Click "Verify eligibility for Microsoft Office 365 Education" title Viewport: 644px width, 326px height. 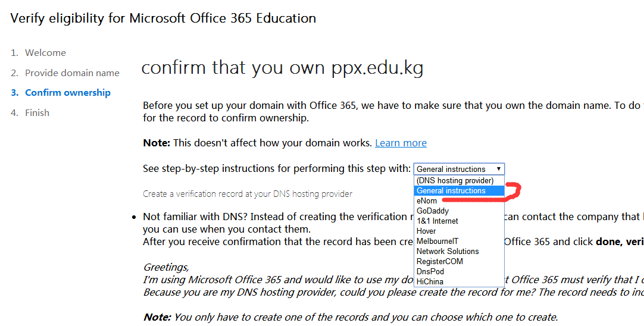pyautogui.click(x=163, y=18)
